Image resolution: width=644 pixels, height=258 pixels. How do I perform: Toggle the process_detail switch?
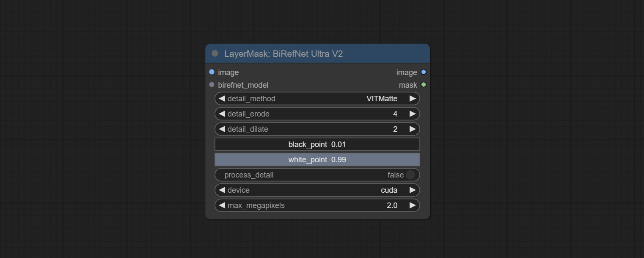[x=410, y=175]
